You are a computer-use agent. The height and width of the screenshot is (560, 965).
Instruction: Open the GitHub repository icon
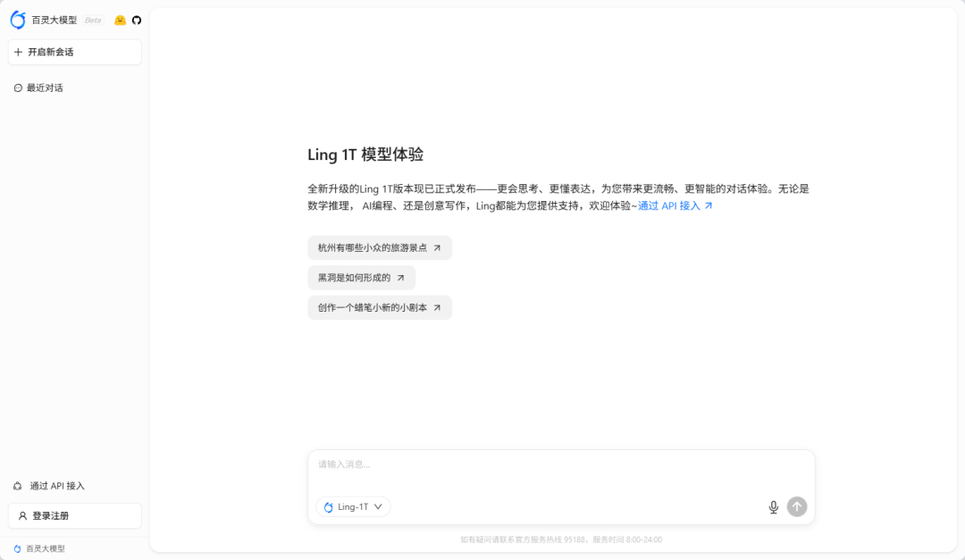point(136,19)
